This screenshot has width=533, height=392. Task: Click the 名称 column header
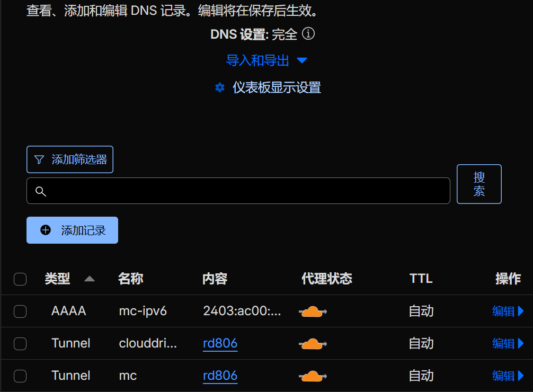pos(130,279)
